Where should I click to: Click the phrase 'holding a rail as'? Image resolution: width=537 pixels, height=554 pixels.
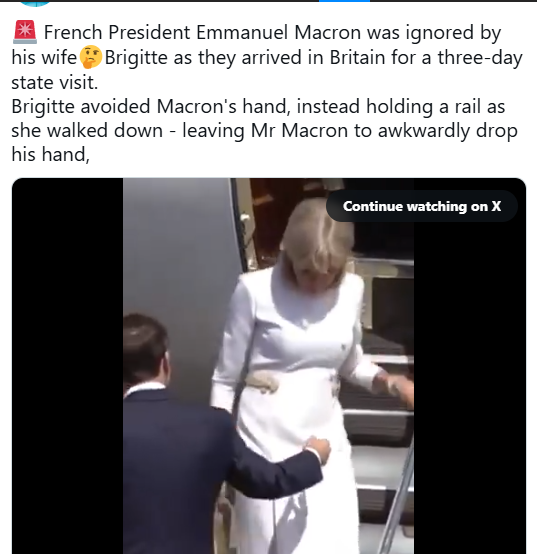click(435, 106)
